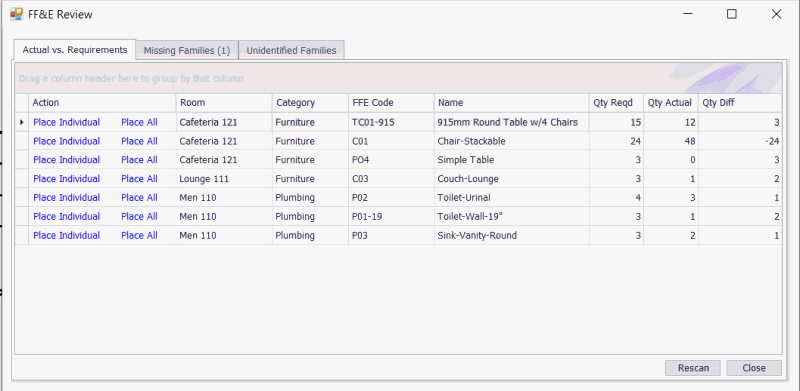
Task: Select the 15 Qty Reqd cell
Action: click(616, 123)
